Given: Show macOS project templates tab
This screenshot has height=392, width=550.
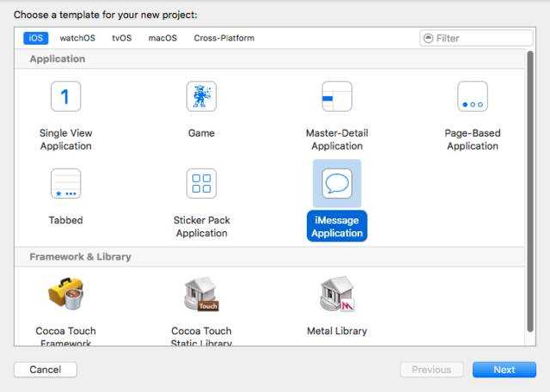Looking at the screenshot, I should 162,38.
